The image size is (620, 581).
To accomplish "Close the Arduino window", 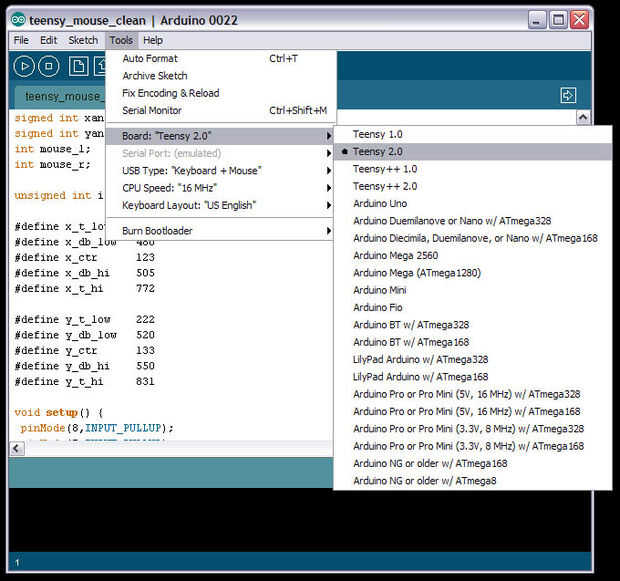I will point(579,20).
